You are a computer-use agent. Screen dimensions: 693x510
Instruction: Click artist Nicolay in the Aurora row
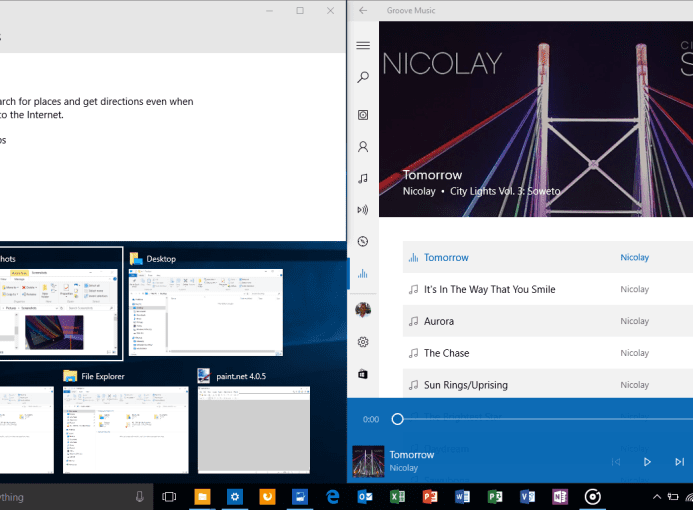pyautogui.click(x=634, y=321)
